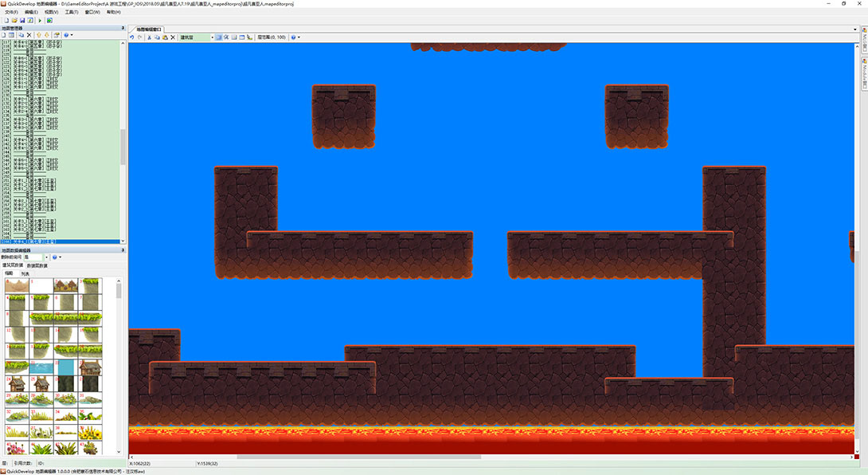Open tab list dropdown at editor top-right
Viewport: 868px width, 475px height.
tap(855, 29)
